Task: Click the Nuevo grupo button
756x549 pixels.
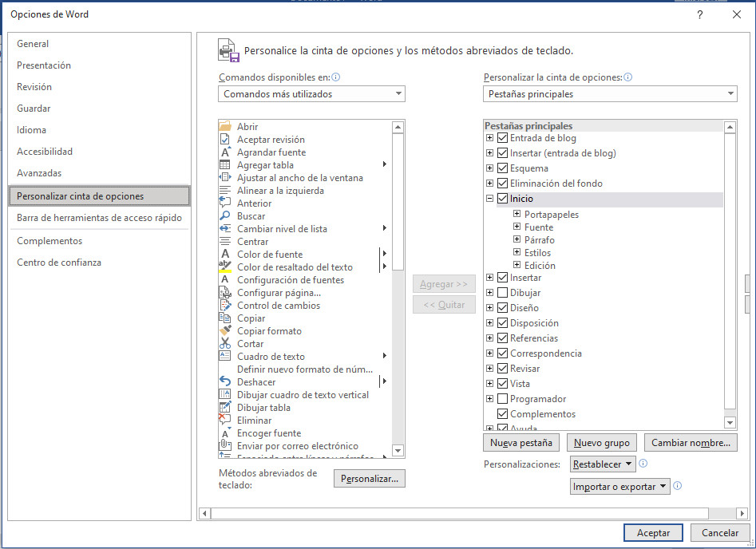Action: click(x=602, y=443)
